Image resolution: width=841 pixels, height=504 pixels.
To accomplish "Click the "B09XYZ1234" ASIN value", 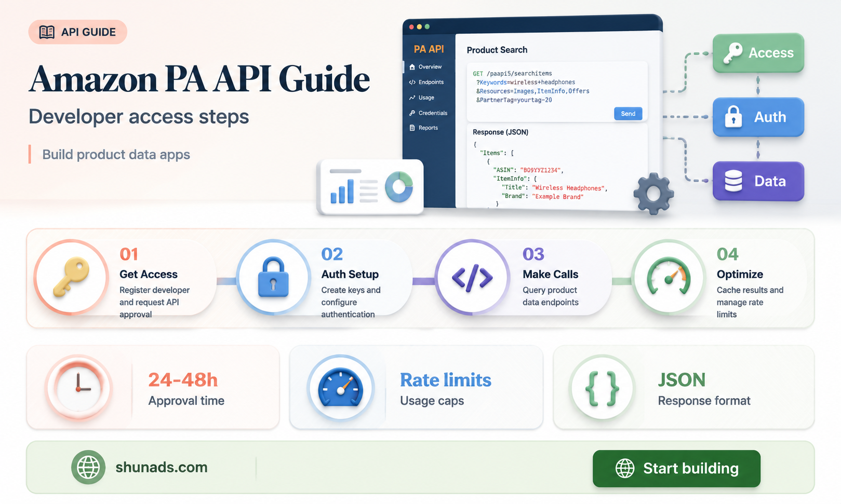I will click(541, 170).
